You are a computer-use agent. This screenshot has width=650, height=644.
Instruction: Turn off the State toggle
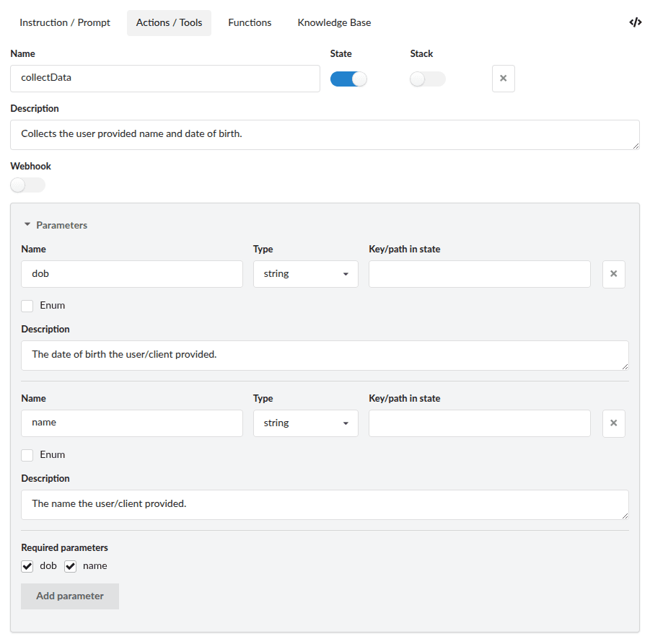(348, 79)
